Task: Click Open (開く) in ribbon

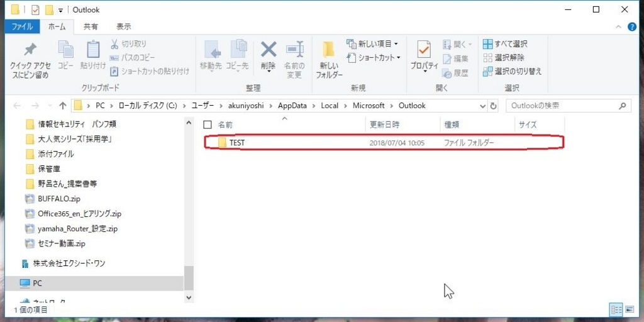Action: tap(458, 44)
